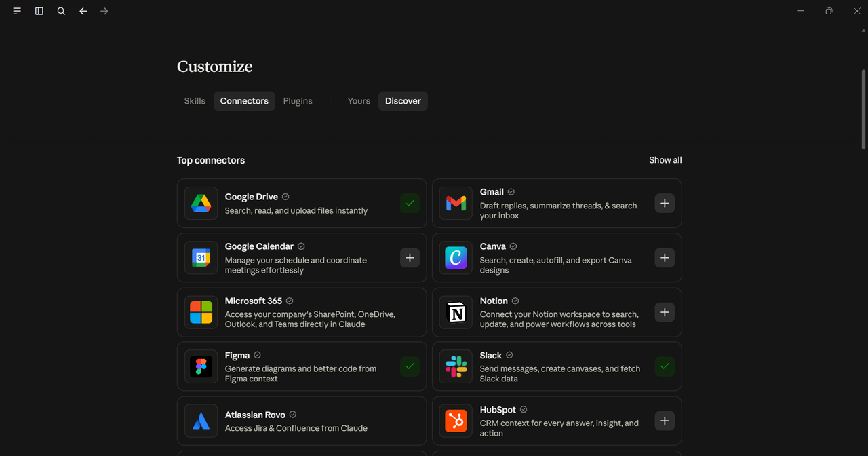Minimize the application window

coord(801,11)
